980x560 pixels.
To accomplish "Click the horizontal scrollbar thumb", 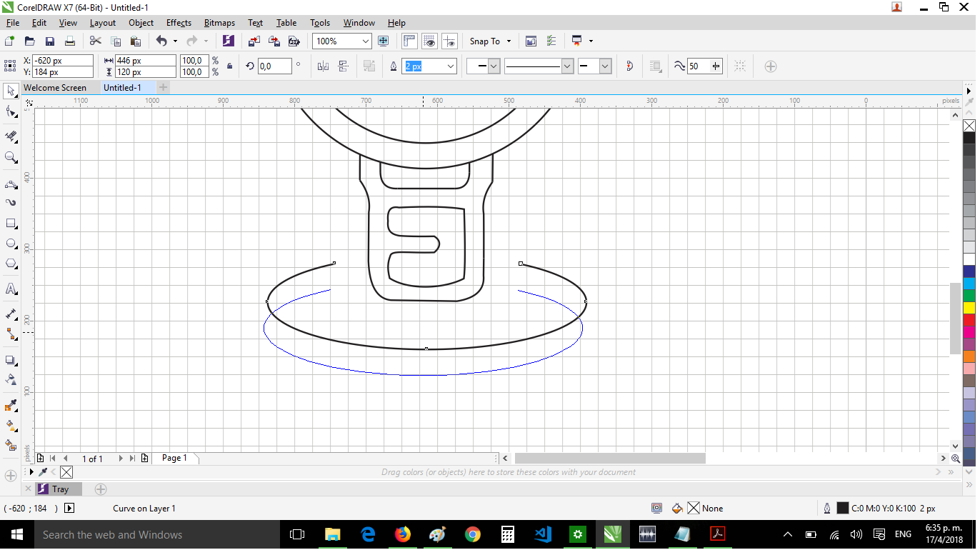I will point(610,458).
